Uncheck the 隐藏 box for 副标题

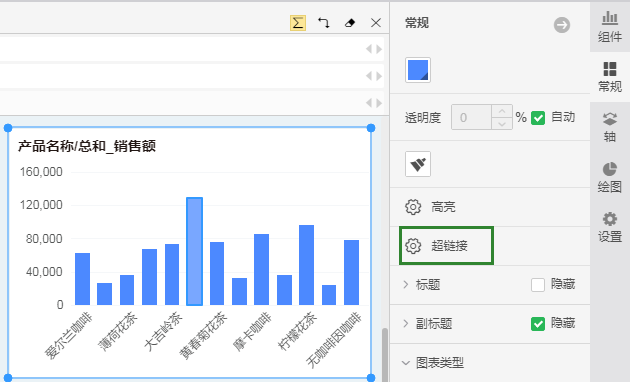coord(538,324)
